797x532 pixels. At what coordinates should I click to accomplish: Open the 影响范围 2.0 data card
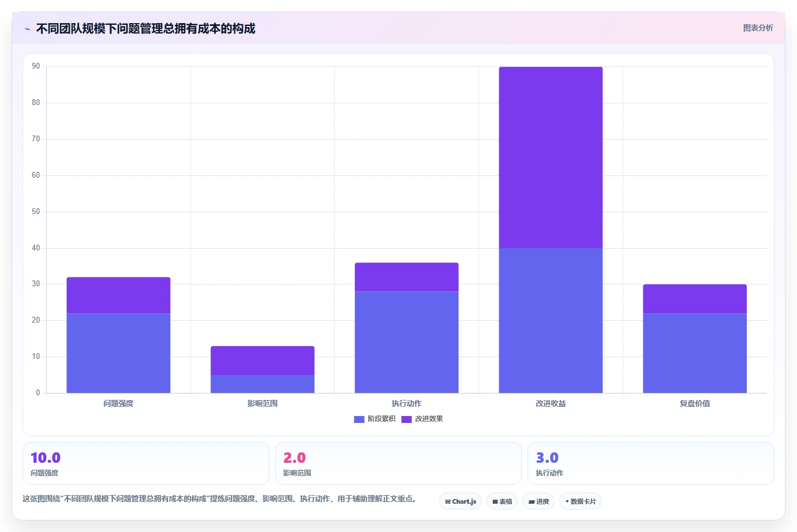[398, 463]
